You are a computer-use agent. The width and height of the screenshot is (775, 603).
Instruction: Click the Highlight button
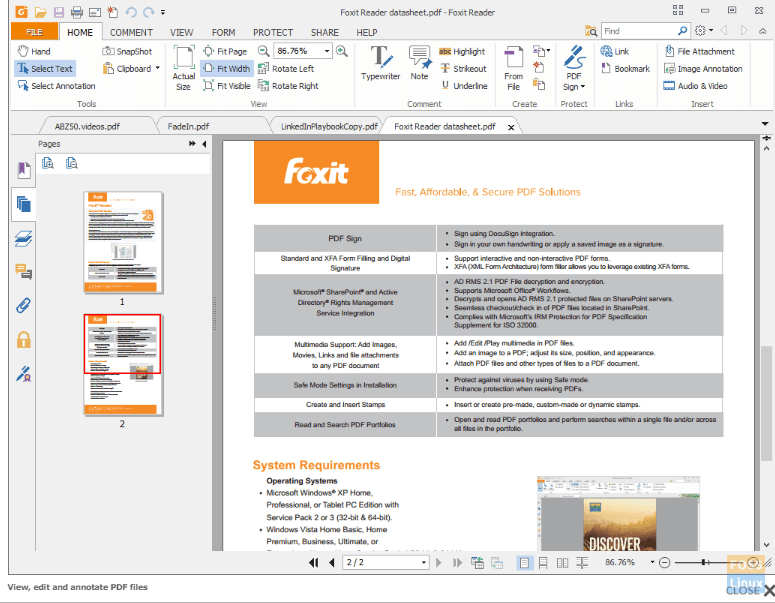click(462, 51)
